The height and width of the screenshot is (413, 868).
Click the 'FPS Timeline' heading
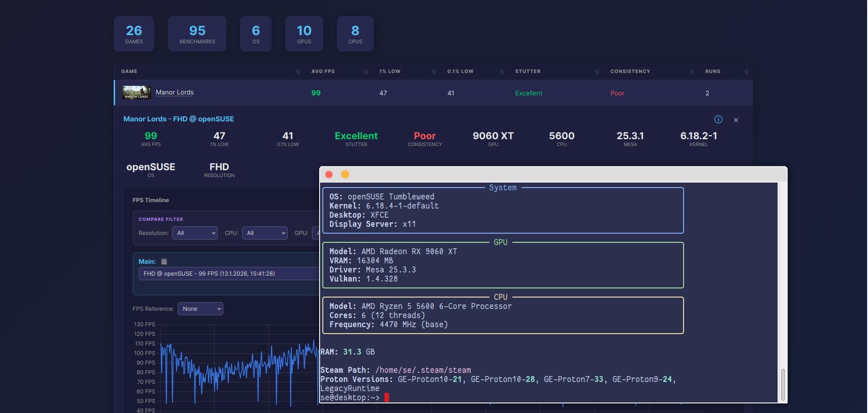tap(151, 200)
